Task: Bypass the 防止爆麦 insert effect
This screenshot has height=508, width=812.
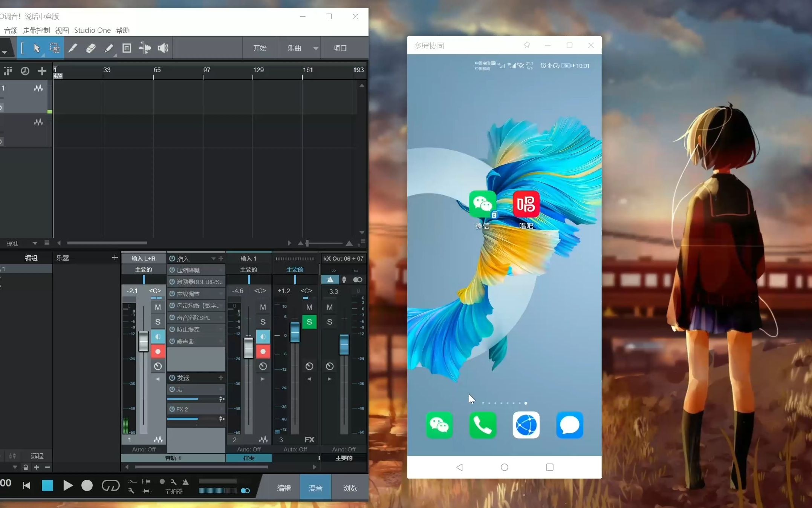Action: (x=172, y=329)
